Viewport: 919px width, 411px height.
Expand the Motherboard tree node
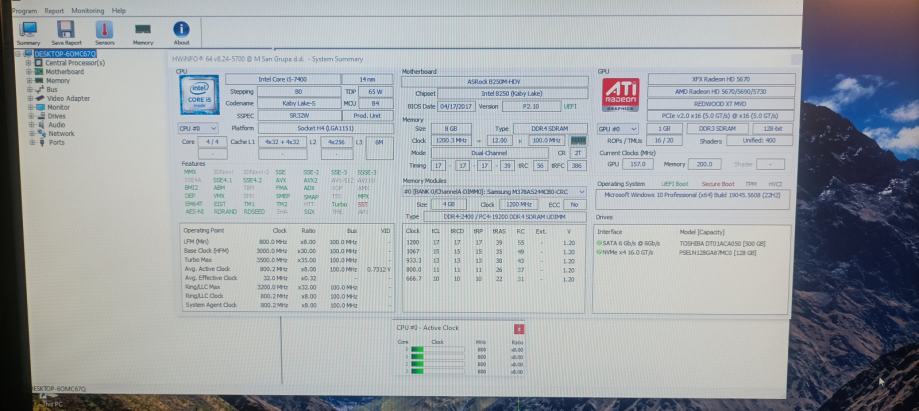[29, 72]
